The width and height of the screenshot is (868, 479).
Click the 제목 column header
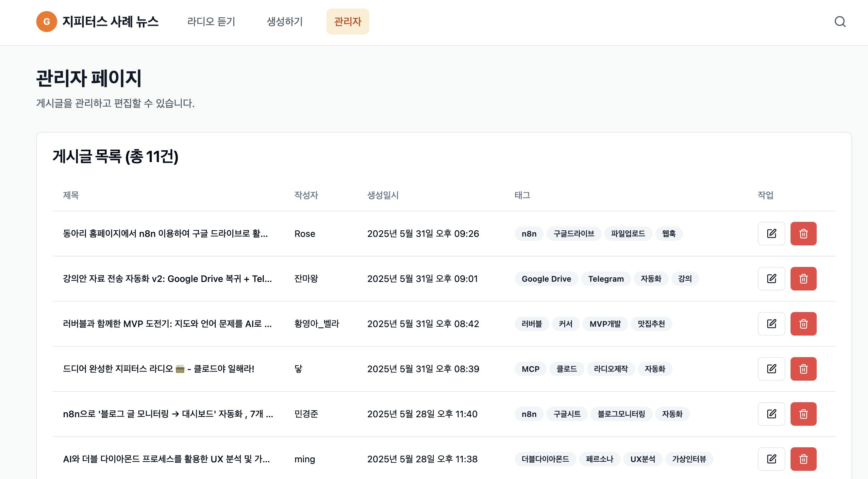pyautogui.click(x=71, y=195)
